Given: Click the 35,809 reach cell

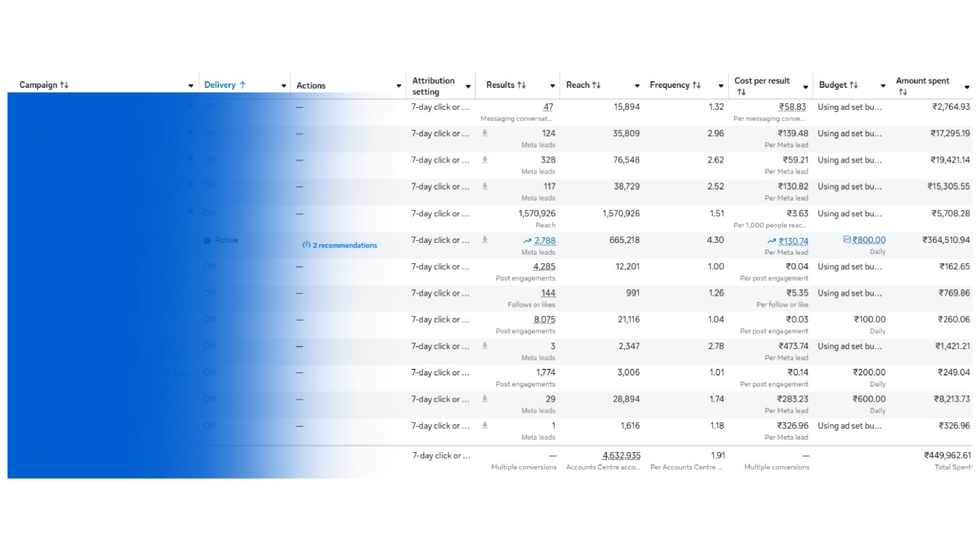Looking at the screenshot, I should [626, 133].
